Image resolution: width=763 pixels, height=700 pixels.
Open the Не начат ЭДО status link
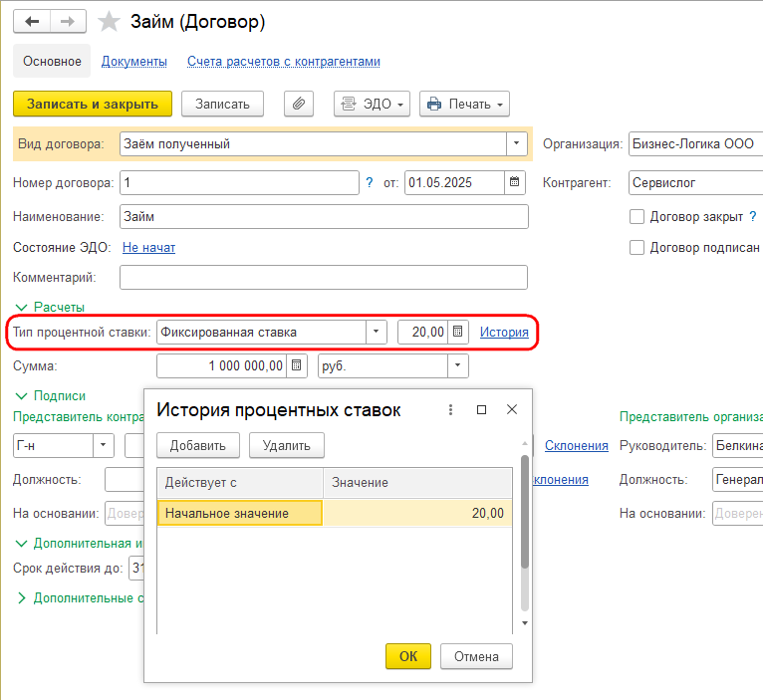(148, 247)
